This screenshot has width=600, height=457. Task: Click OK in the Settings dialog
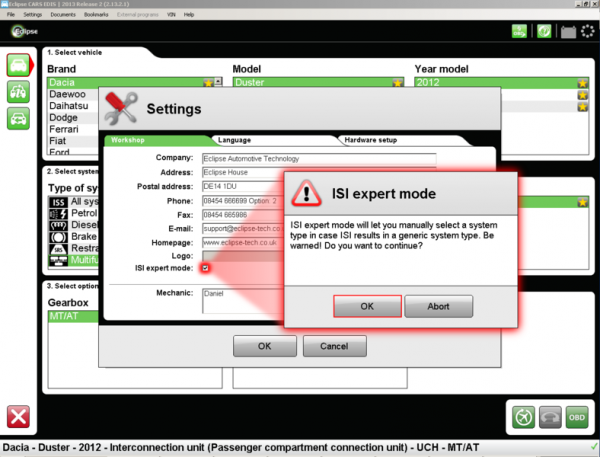[265, 346]
